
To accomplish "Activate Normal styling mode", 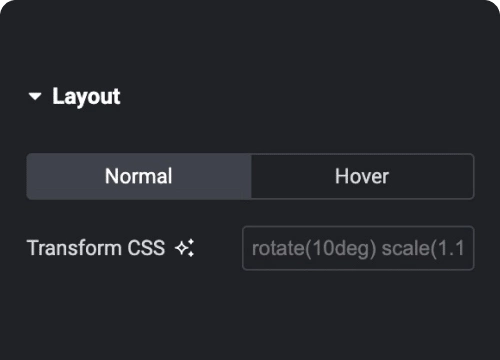I will [x=139, y=176].
